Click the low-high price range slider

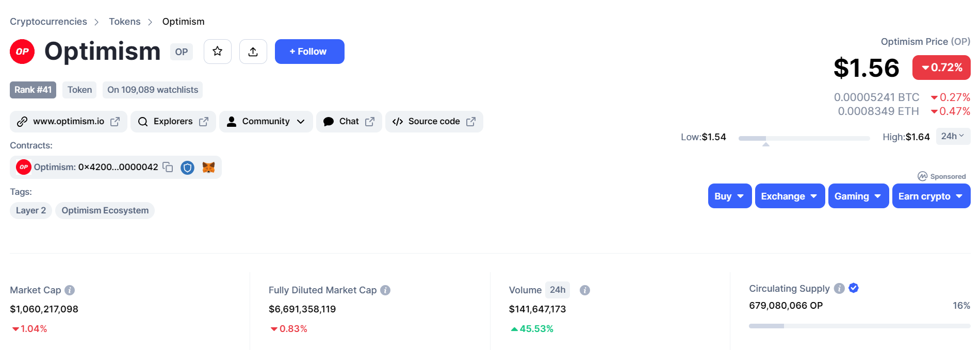click(804, 138)
